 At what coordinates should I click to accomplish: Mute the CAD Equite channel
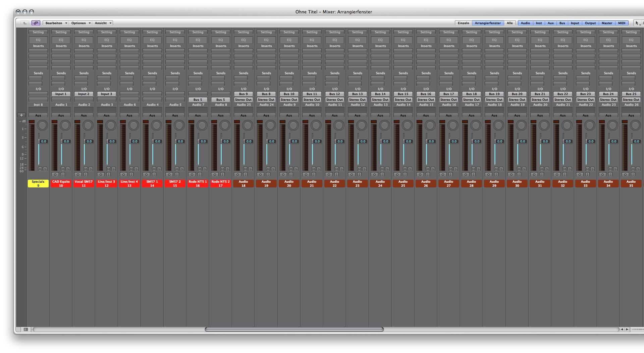(63, 169)
